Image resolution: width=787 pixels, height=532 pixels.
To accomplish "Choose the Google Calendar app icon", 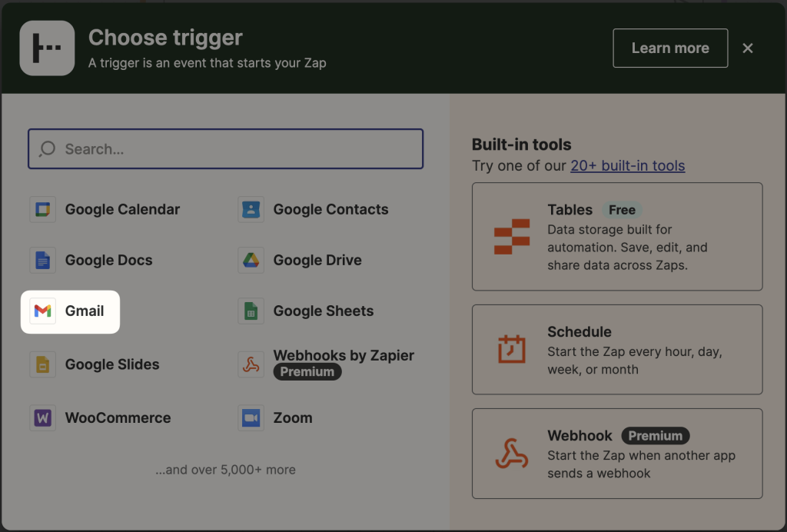I will point(42,208).
